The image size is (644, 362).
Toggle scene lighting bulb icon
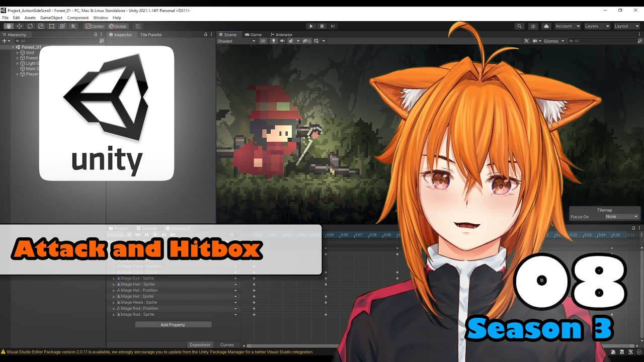(x=274, y=41)
